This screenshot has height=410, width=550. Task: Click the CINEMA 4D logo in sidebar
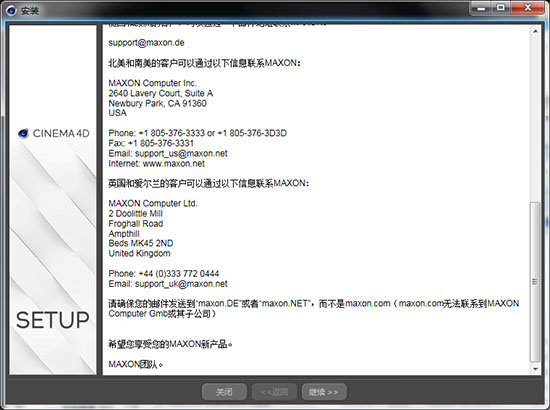[54, 133]
